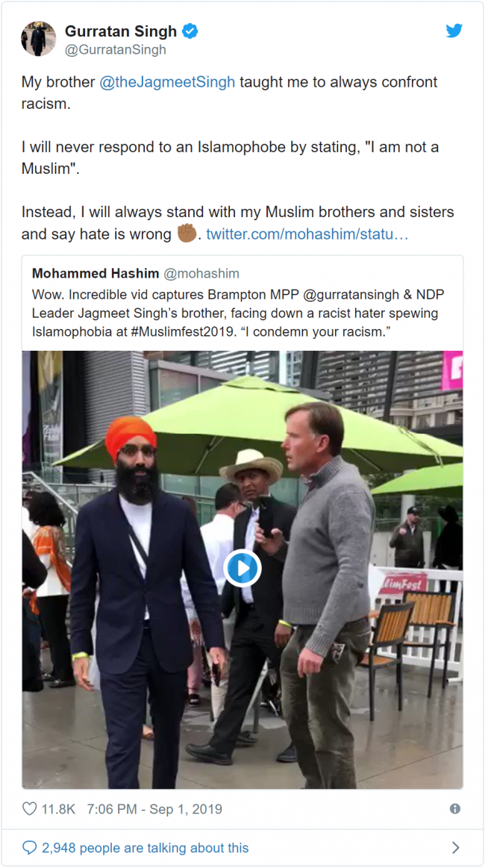485x868 pixels.
Task: Open the @mohashim handle in quoted tweet
Action: coord(201,273)
